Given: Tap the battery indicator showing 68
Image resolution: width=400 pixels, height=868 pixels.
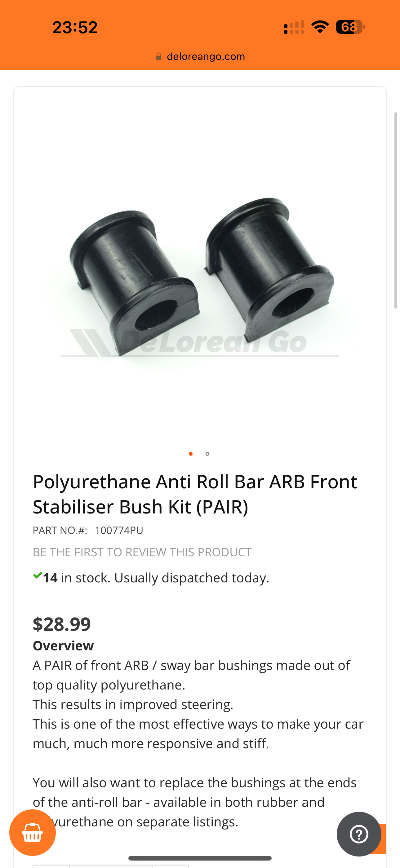Looking at the screenshot, I should coord(350,27).
